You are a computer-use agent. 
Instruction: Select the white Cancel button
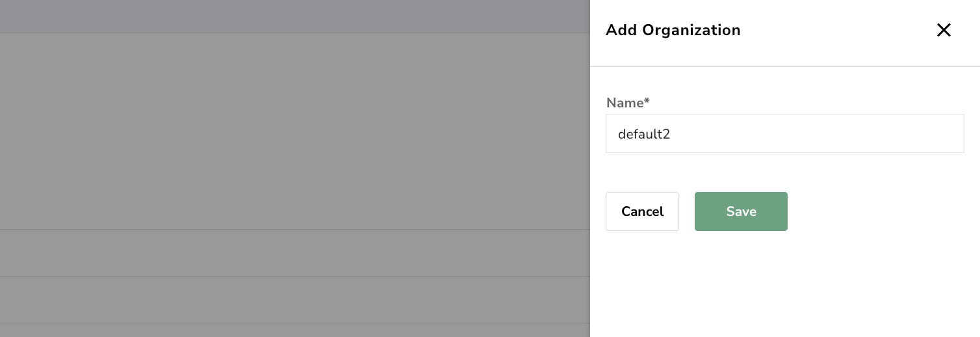642,211
